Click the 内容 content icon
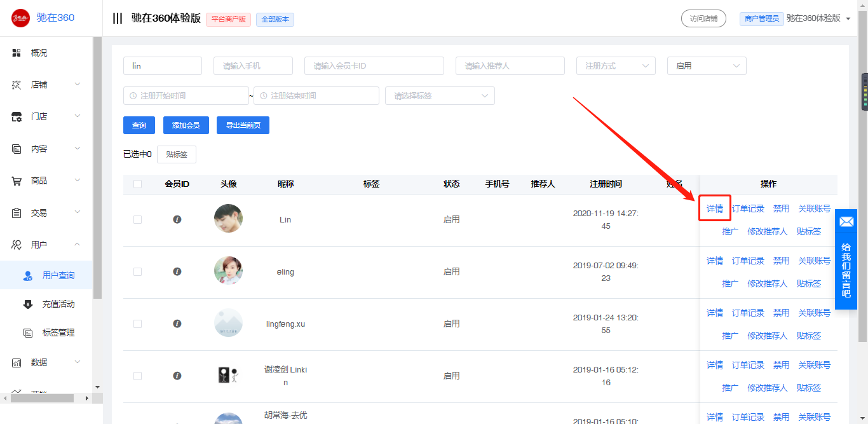Image resolution: width=868 pixels, height=424 pixels. [x=17, y=149]
